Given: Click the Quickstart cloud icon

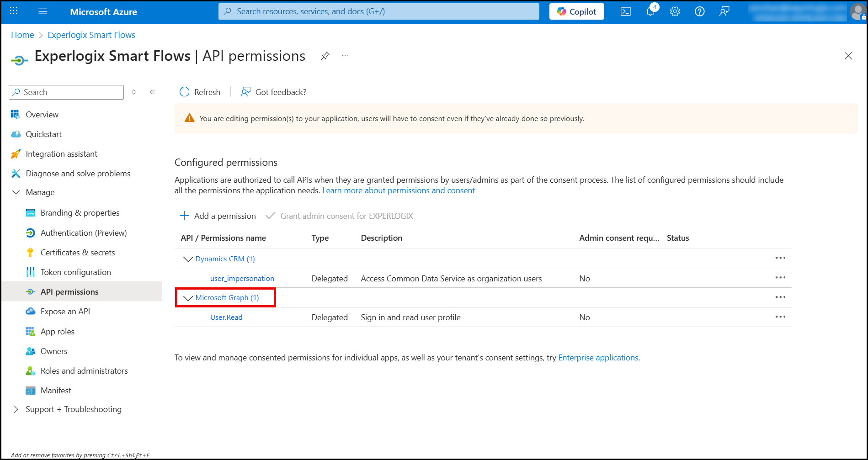Looking at the screenshot, I should [x=16, y=134].
